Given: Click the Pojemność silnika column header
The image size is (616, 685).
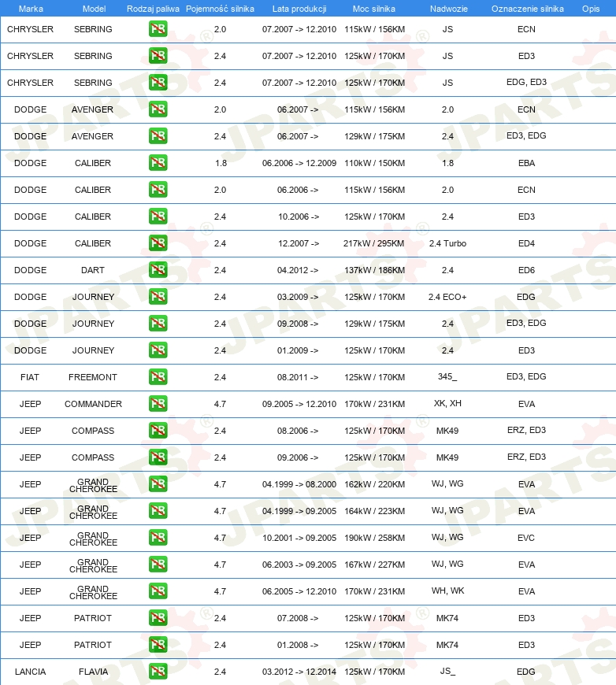Looking at the screenshot, I should (x=220, y=9).
